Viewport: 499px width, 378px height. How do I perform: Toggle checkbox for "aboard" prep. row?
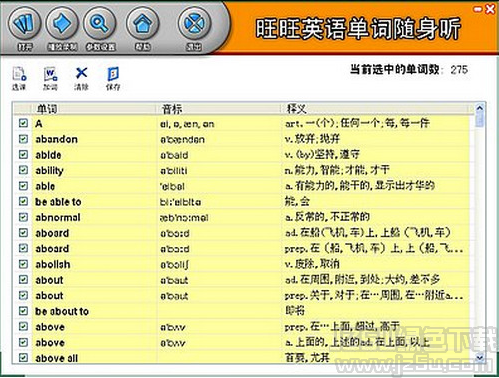click(23, 248)
